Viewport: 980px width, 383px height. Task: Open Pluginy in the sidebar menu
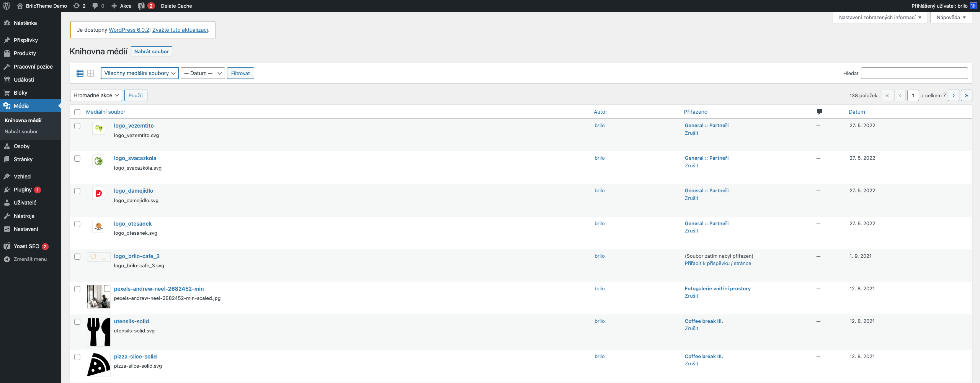tap(22, 190)
